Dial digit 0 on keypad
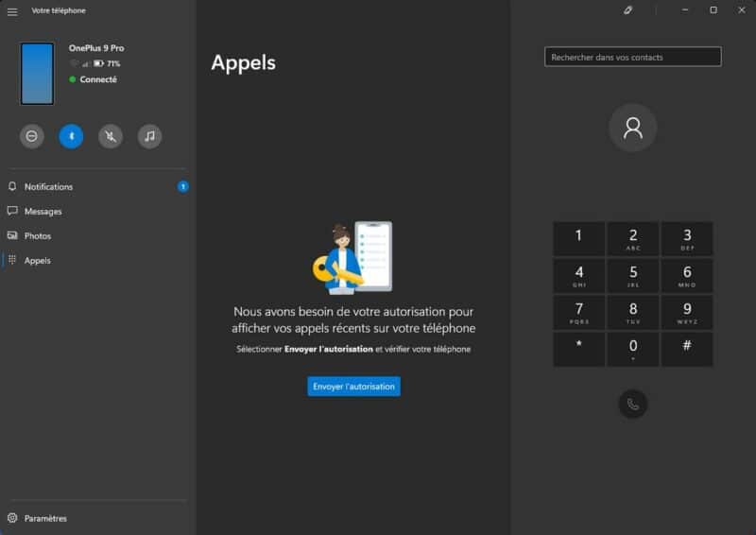The image size is (756, 535). click(633, 350)
